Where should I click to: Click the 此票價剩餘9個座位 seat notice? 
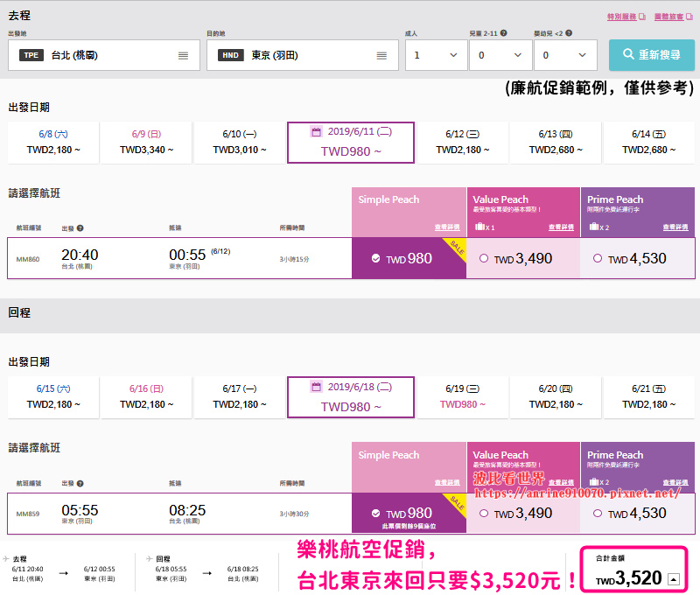click(409, 527)
